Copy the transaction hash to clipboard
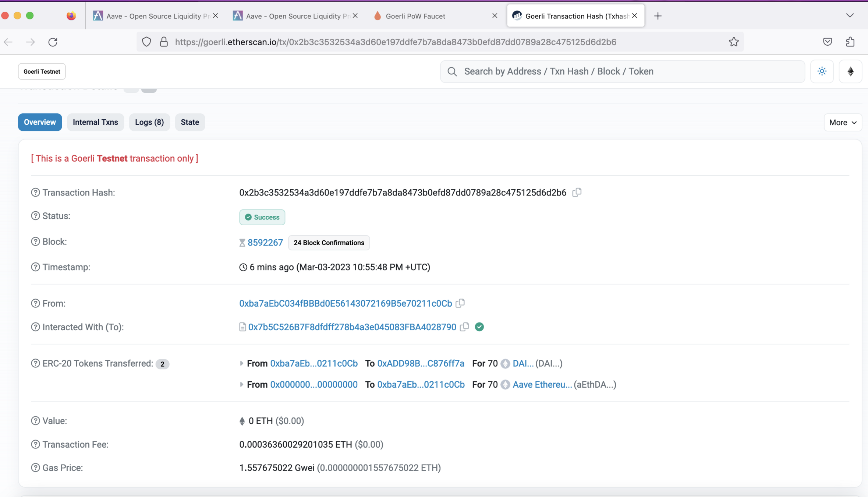 click(x=577, y=192)
